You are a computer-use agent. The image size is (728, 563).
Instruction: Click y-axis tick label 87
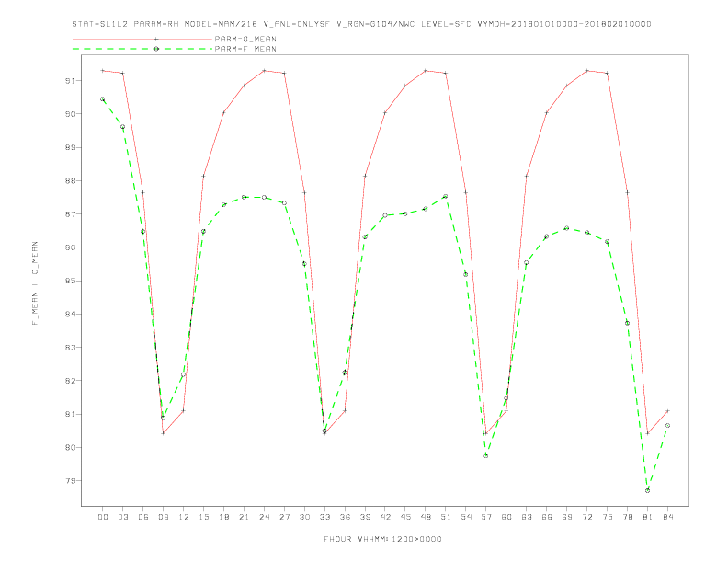70,214
